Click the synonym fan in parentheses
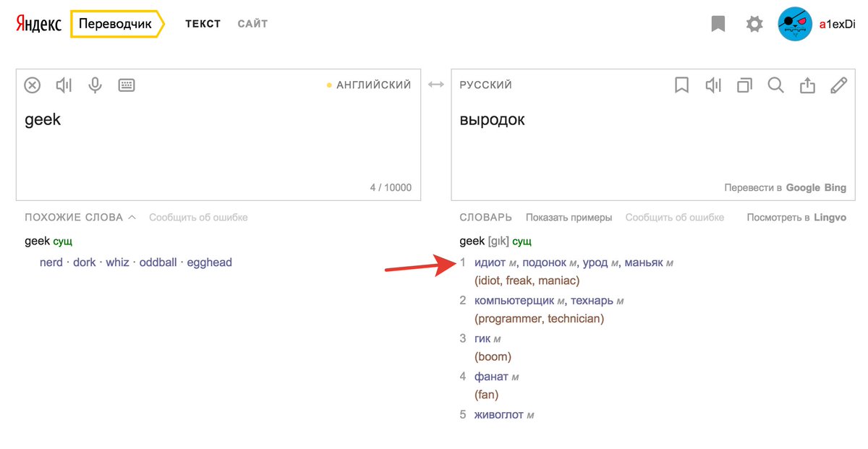 pos(486,395)
